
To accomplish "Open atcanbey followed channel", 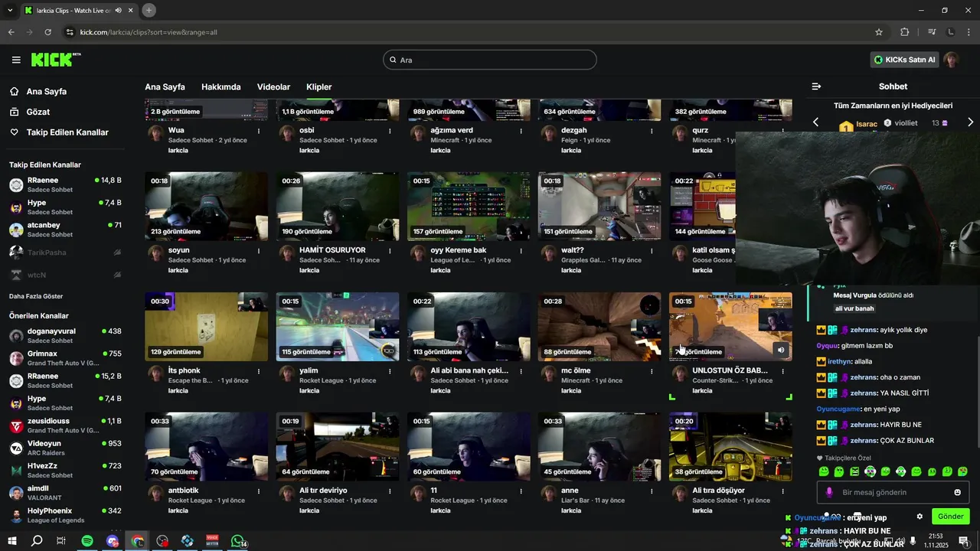I will 65,230.
